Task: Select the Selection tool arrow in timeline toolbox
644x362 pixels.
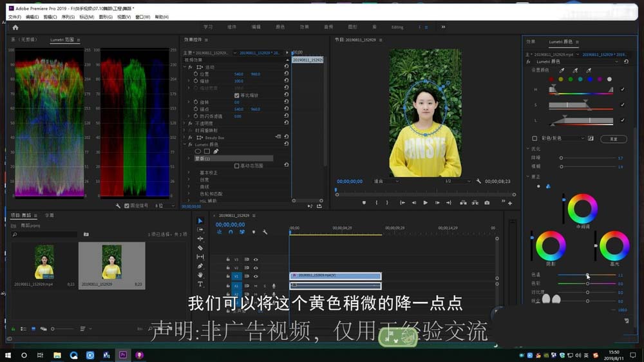Action: click(200, 221)
